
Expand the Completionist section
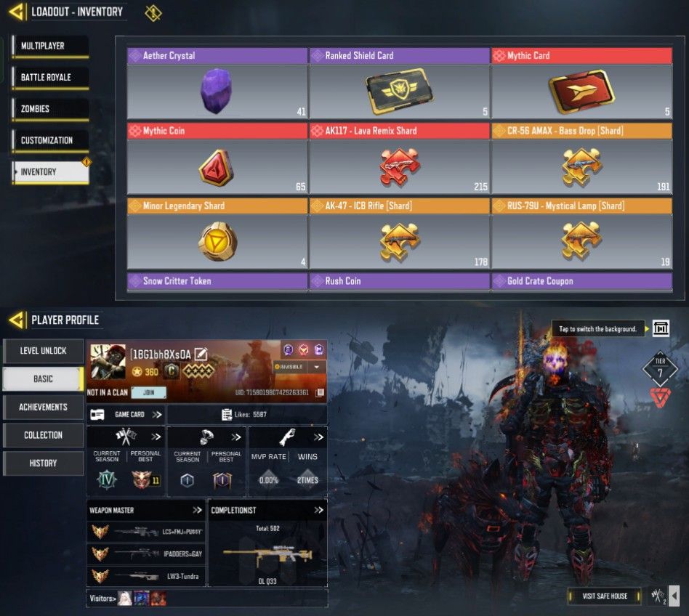pyautogui.click(x=318, y=510)
